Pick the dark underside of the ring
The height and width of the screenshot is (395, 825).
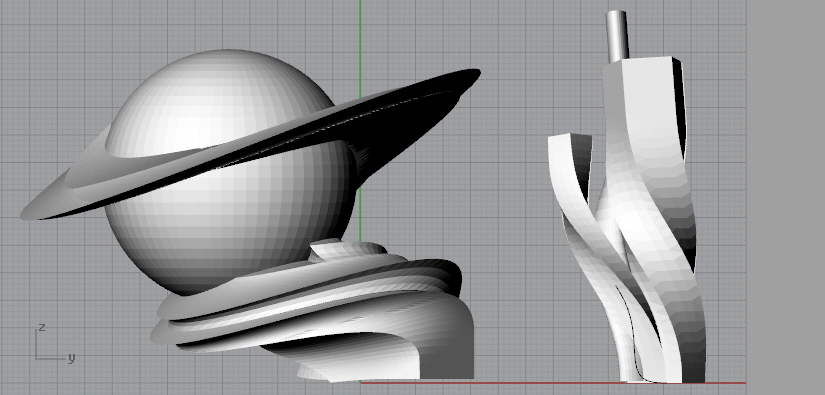(368, 131)
